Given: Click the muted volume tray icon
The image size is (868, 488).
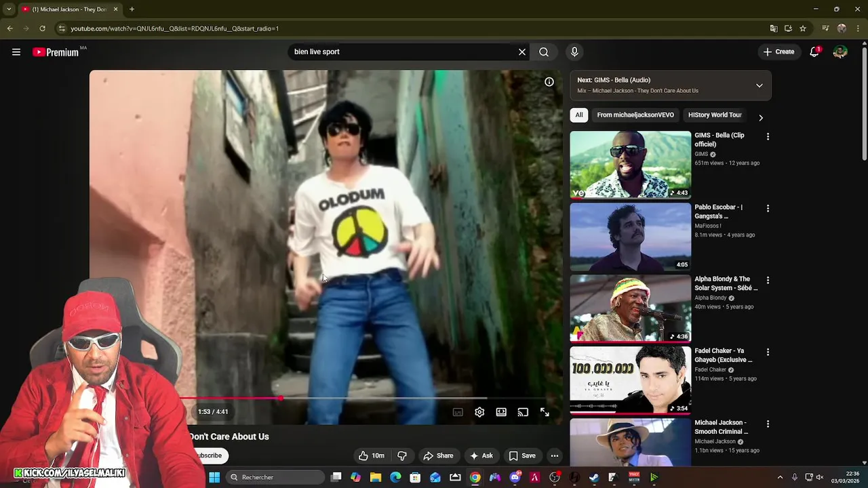Looking at the screenshot, I should coord(821,477).
